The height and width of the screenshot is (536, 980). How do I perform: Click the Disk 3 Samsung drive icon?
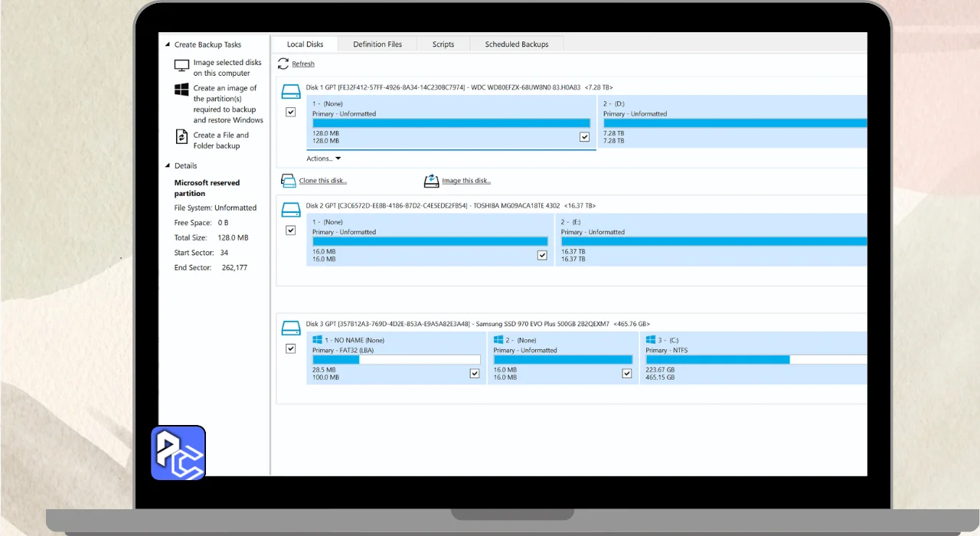[291, 328]
